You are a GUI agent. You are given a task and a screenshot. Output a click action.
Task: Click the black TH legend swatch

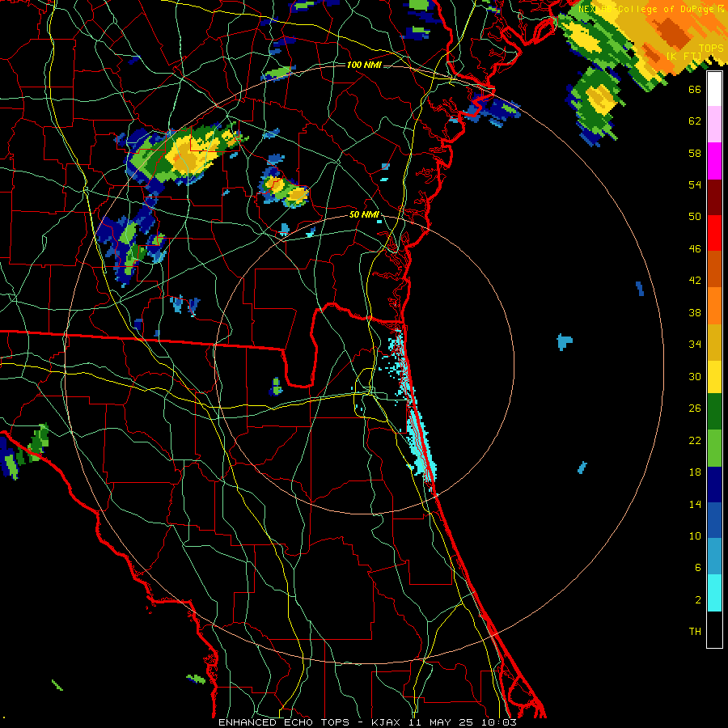tap(714, 629)
